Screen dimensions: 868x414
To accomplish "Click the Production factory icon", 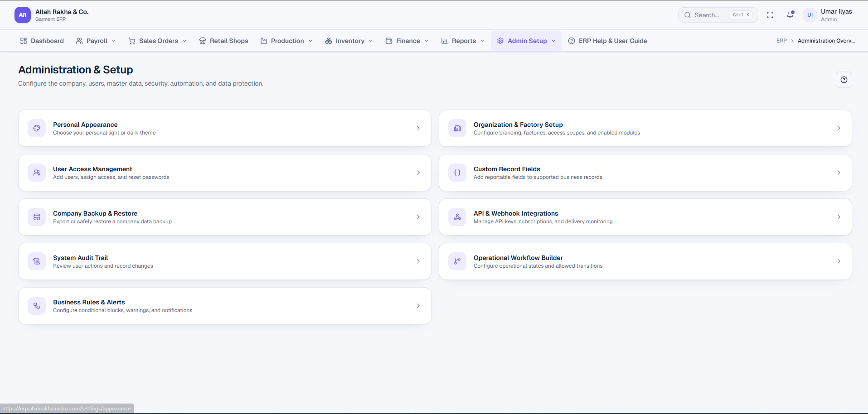I will click(264, 41).
